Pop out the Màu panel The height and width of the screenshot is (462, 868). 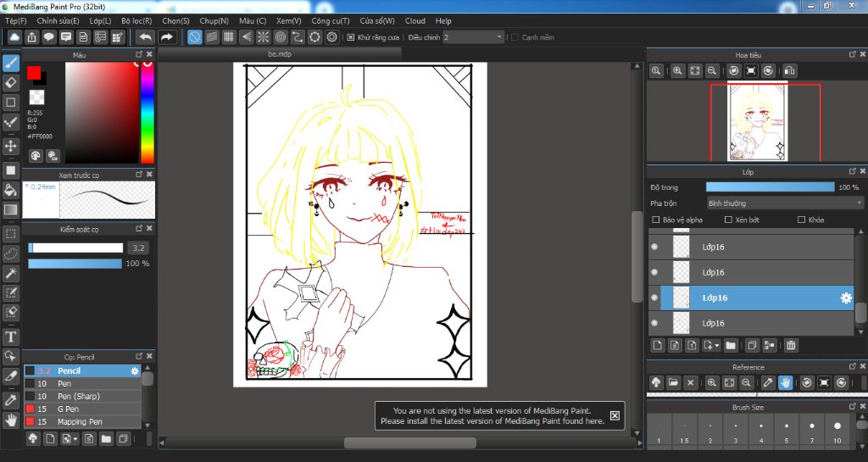tap(139, 54)
